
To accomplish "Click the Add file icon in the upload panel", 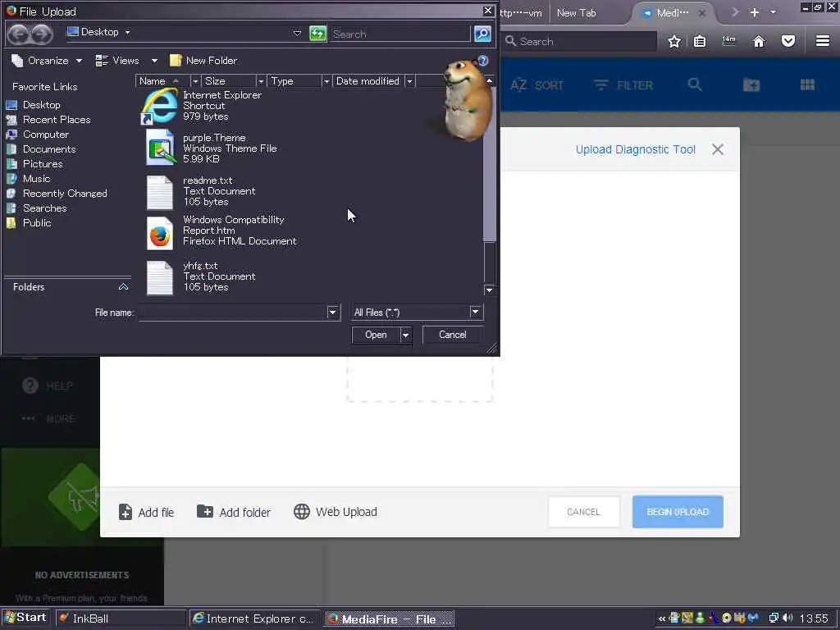I will [125, 512].
